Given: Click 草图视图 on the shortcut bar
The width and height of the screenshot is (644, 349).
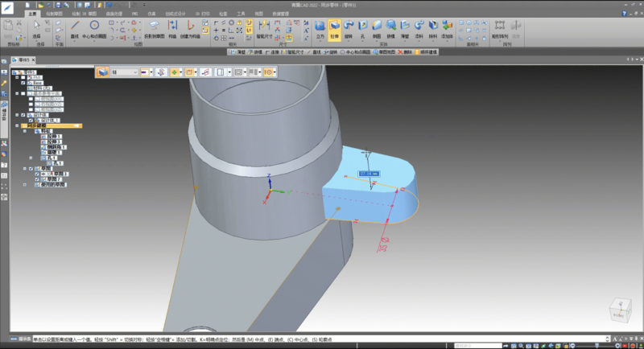Looking at the screenshot, I should click(384, 52).
